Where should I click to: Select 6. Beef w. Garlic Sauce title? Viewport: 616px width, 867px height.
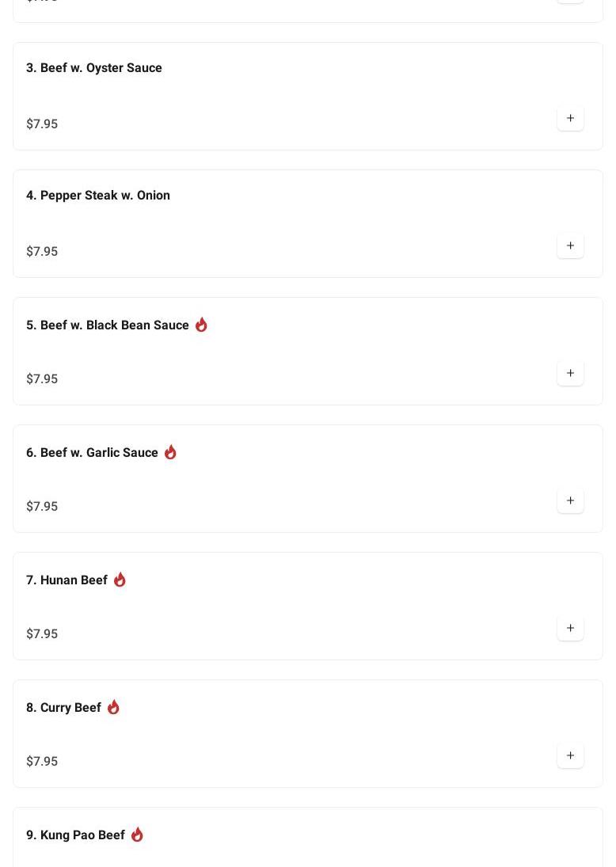92,453
